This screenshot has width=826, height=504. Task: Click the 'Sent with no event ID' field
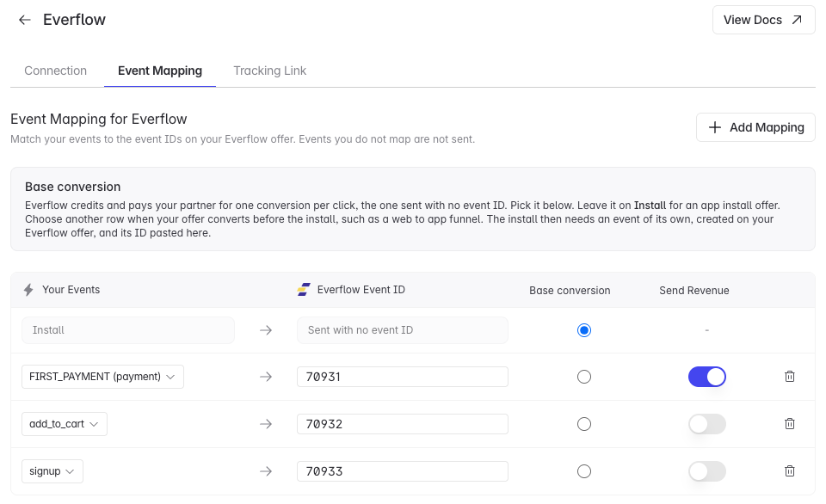(403, 330)
